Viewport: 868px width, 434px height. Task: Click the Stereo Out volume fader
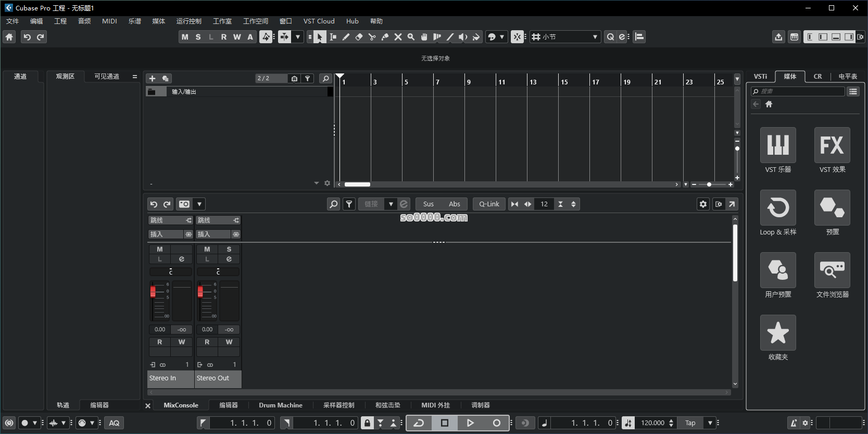pyautogui.click(x=200, y=291)
